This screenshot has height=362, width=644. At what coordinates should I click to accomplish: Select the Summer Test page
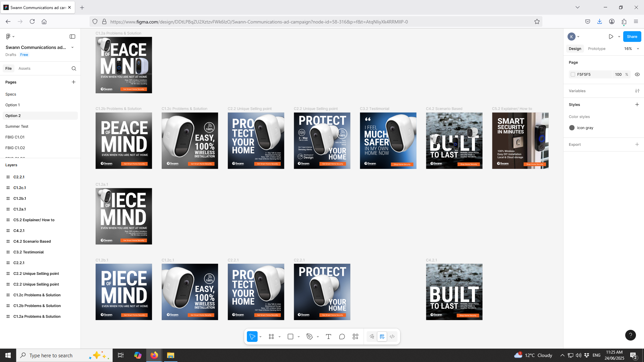[x=17, y=126]
